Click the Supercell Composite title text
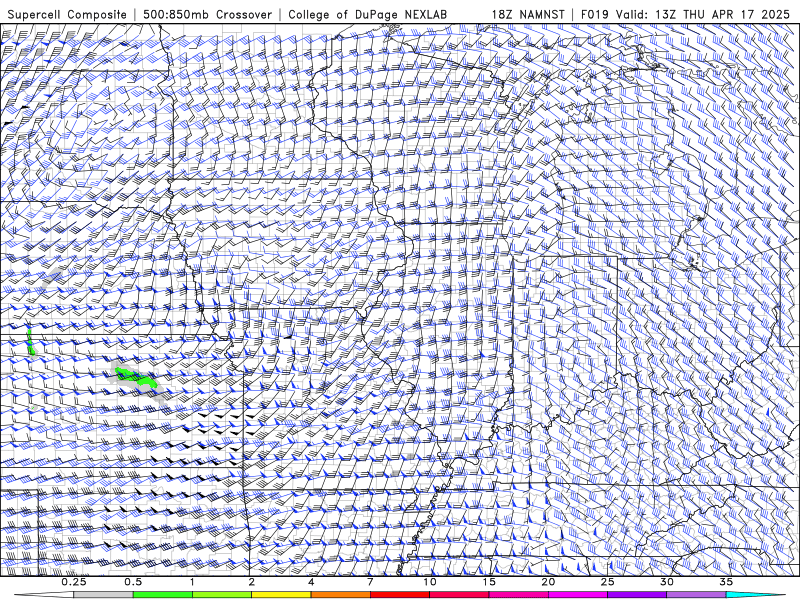This screenshot has width=800, height=600. tap(67, 14)
